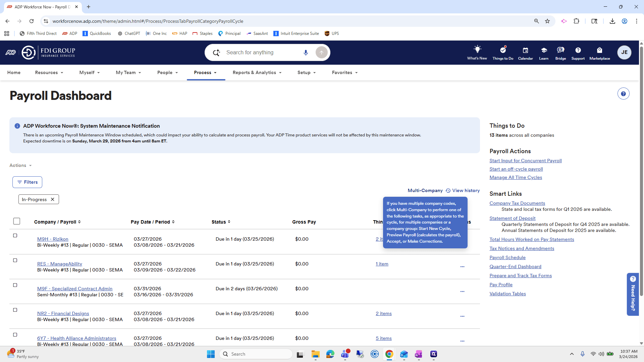Open row options for RES - ManageAbility
Viewport: 644px width, 362px height.
[462, 267]
